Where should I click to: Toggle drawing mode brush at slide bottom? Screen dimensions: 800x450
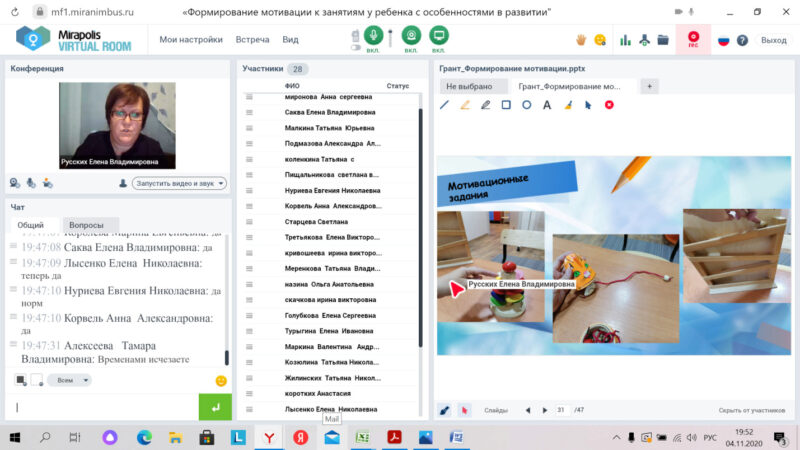(x=444, y=410)
